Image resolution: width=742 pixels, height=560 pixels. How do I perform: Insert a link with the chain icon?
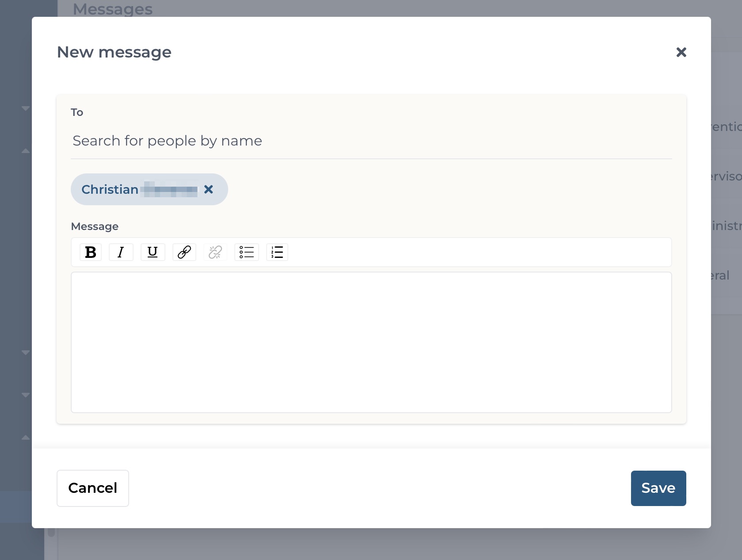pos(184,252)
